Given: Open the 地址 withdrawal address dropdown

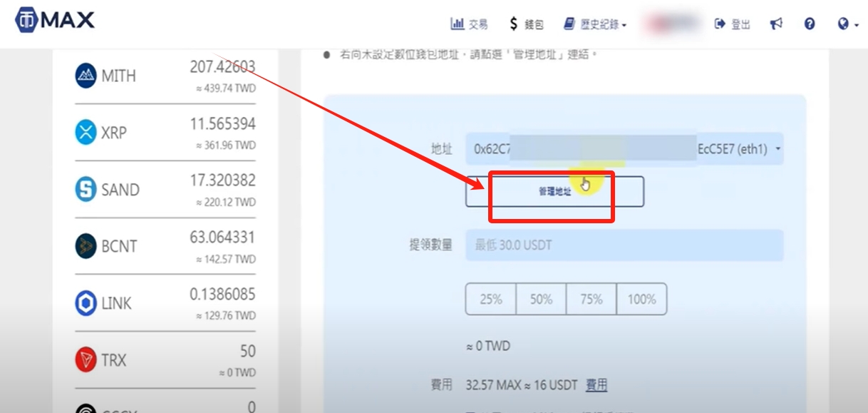Looking at the screenshot, I should tap(624, 149).
